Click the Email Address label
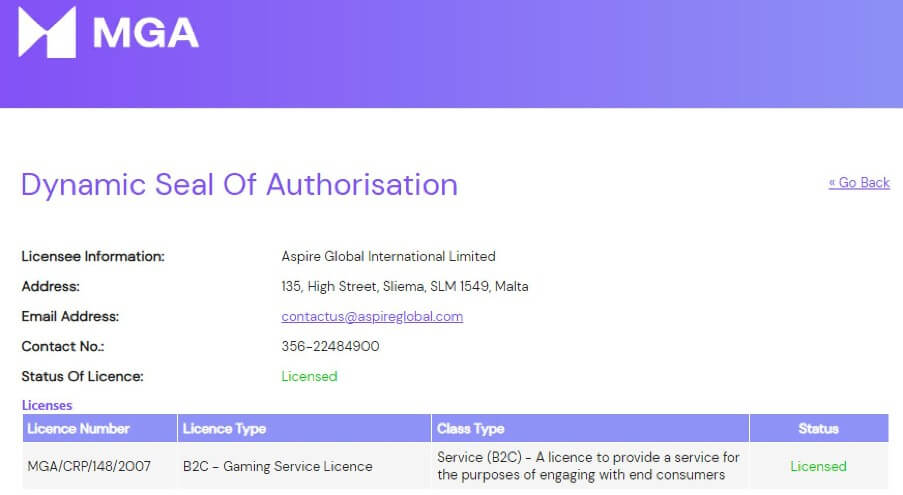Screen dimensions: 903x495 70,316
